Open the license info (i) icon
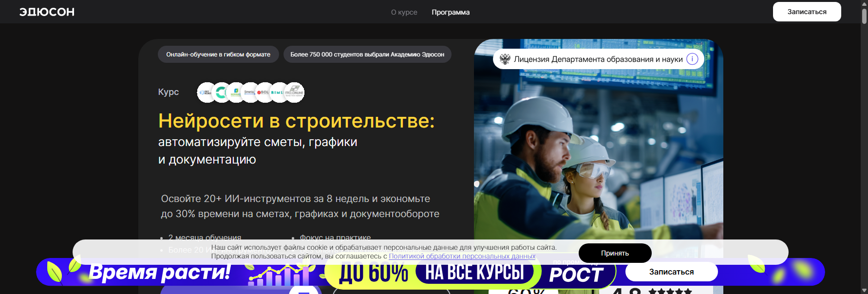Viewport: 868px width, 294px height. click(692, 59)
